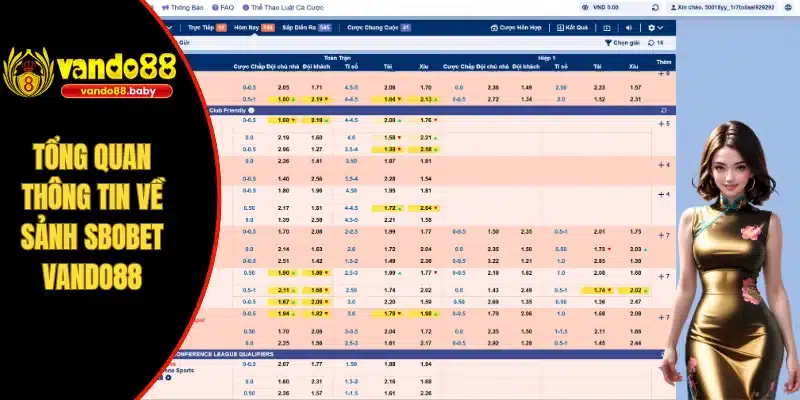
Task: Click the Thêm column header
Action: click(x=664, y=62)
